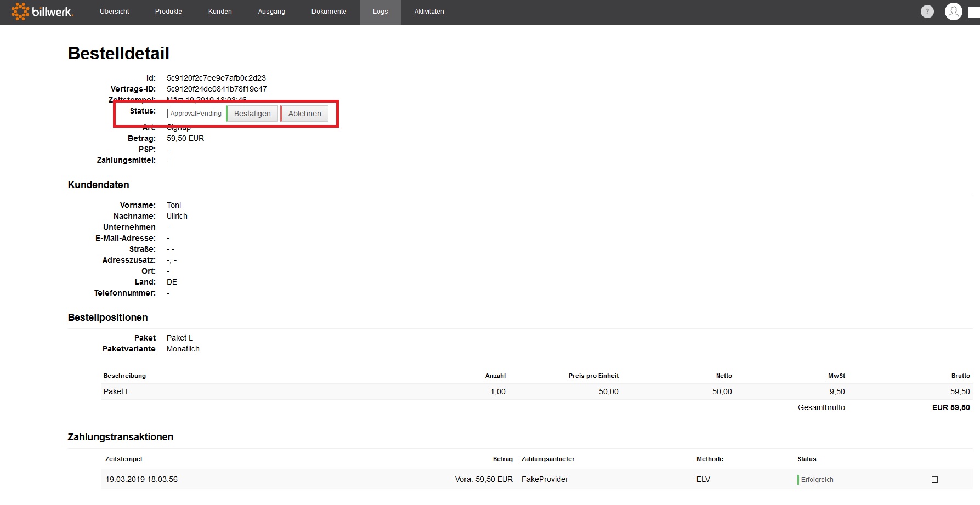Click the Bestellpositionen section heading
The height and width of the screenshot is (505, 980).
coord(108,317)
